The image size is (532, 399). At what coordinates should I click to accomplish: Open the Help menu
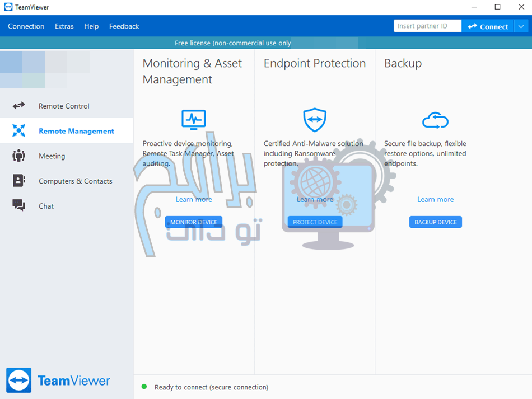point(91,26)
